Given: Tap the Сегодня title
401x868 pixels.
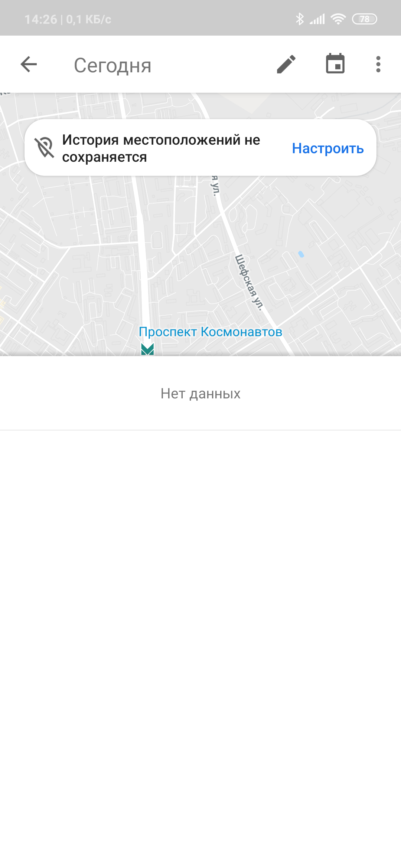Looking at the screenshot, I should point(113,66).
